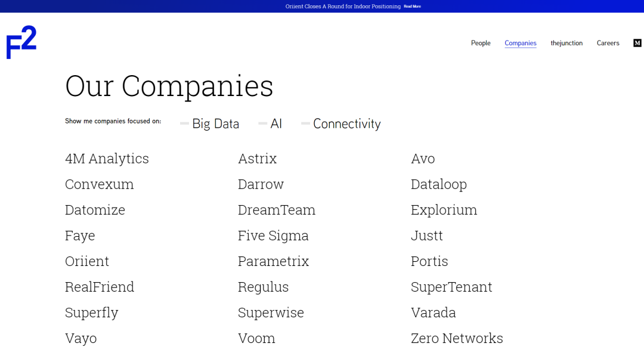Go to thejunction page
Image resolution: width=644 pixels, height=362 pixels.
[566, 43]
